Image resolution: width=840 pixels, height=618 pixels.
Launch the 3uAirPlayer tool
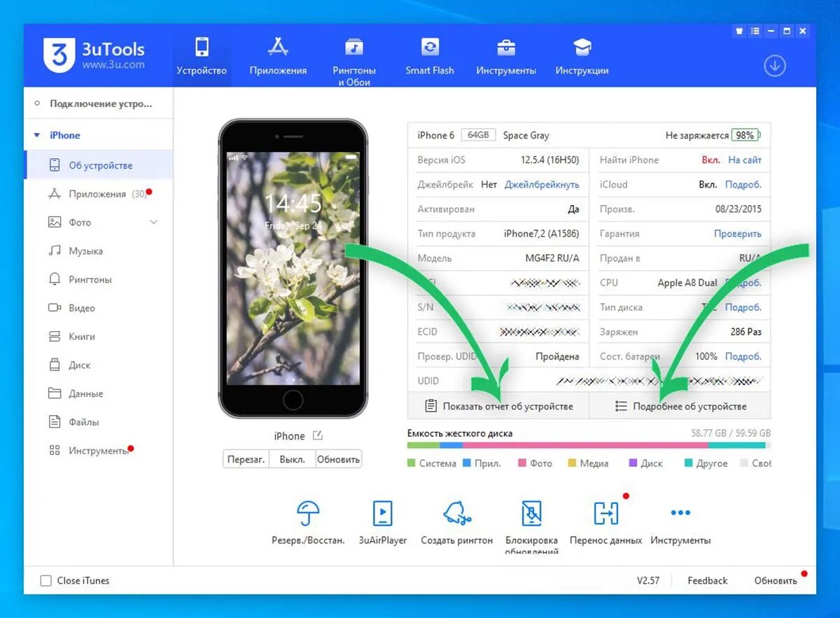coord(382,522)
